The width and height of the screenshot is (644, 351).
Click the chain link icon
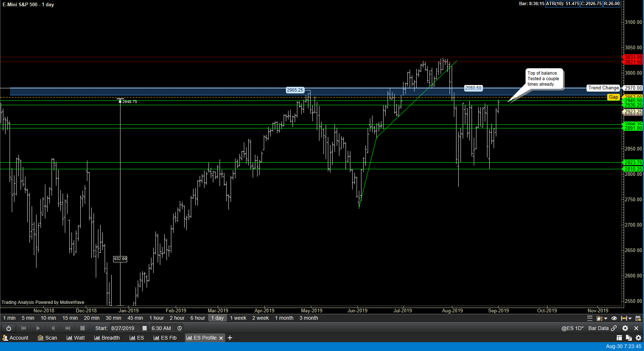[x=614, y=328]
